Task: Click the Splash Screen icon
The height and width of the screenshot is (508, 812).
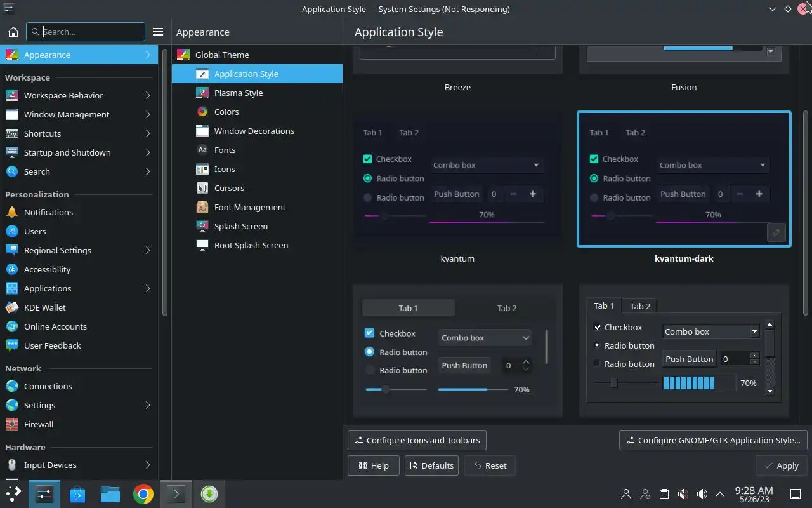Action: (x=202, y=226)
